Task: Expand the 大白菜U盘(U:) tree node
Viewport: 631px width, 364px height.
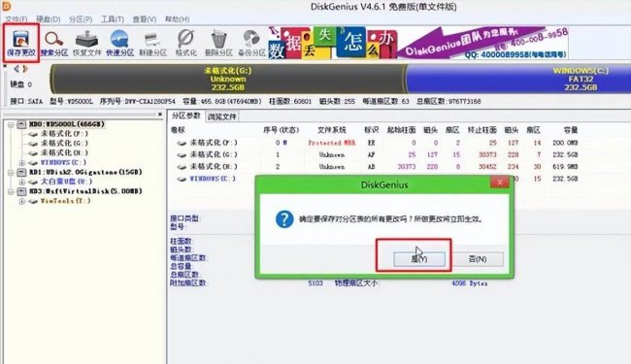Action: 21,182
